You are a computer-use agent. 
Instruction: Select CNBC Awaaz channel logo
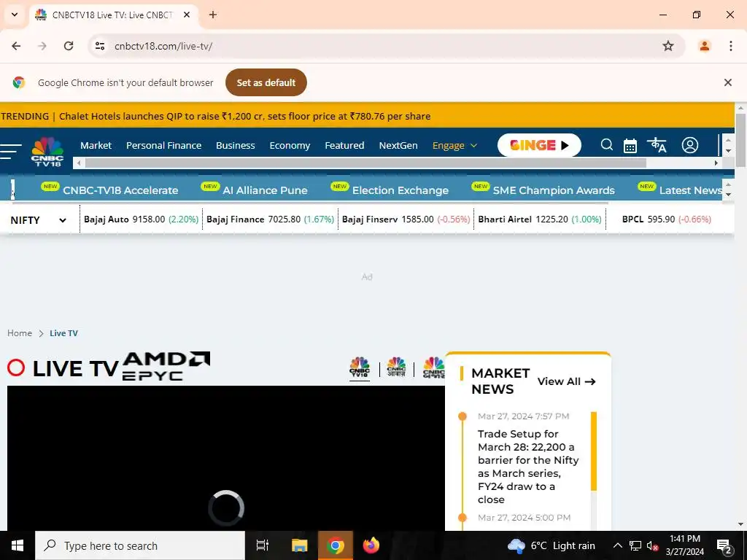(x=396, y=367)
